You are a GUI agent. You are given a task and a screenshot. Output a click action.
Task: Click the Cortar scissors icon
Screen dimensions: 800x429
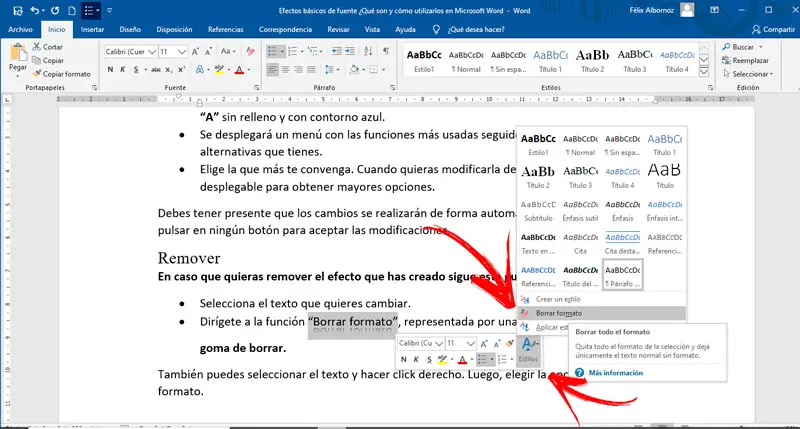(37, 47)
